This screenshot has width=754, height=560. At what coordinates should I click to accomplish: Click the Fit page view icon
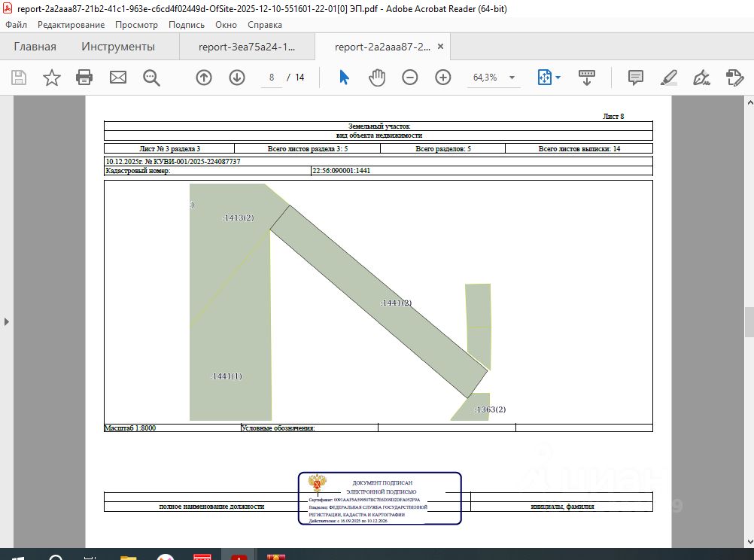(x=544, y=78)
